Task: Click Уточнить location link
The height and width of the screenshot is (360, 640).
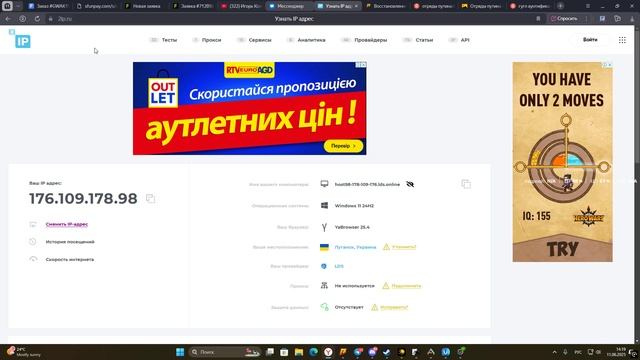Action: click(404, 247)
